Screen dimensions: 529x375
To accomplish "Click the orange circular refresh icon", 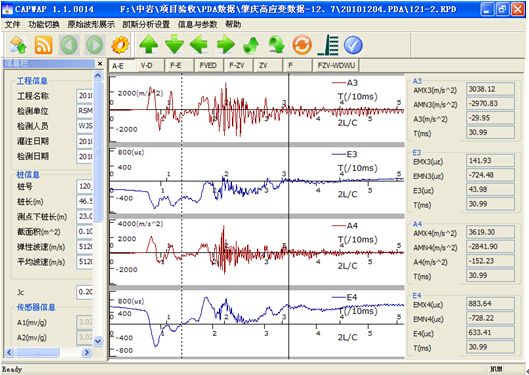I will click(302, 45).
